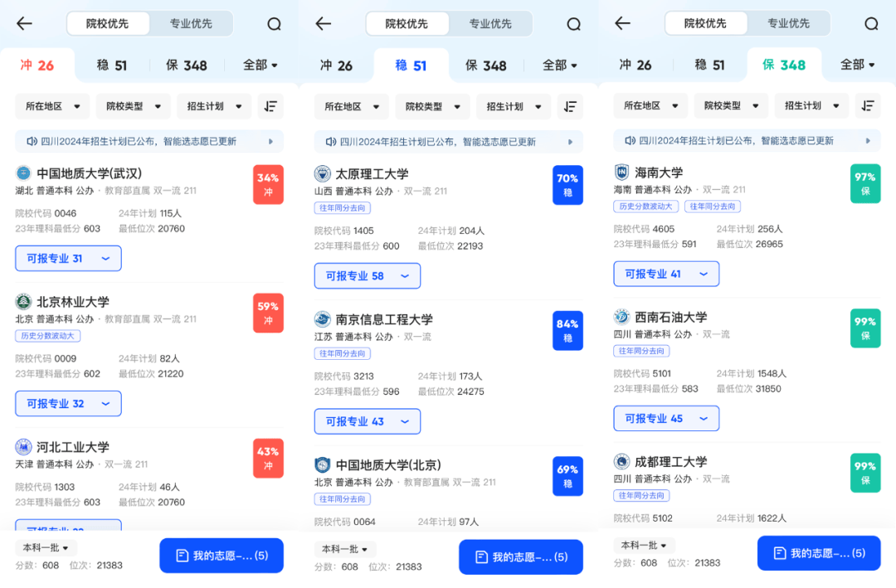This screenshot has width=896, height=588.
Task: Open 我的志愿 button in the right panel
Action: [819, 553]
